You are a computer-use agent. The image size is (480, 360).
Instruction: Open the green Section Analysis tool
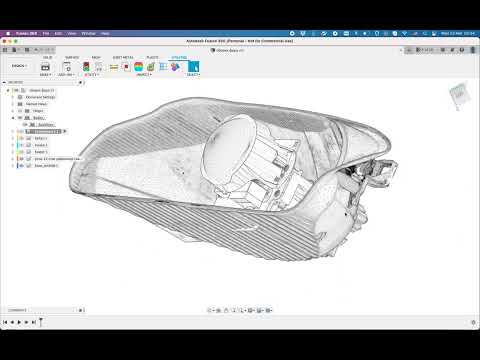point(151,67)
